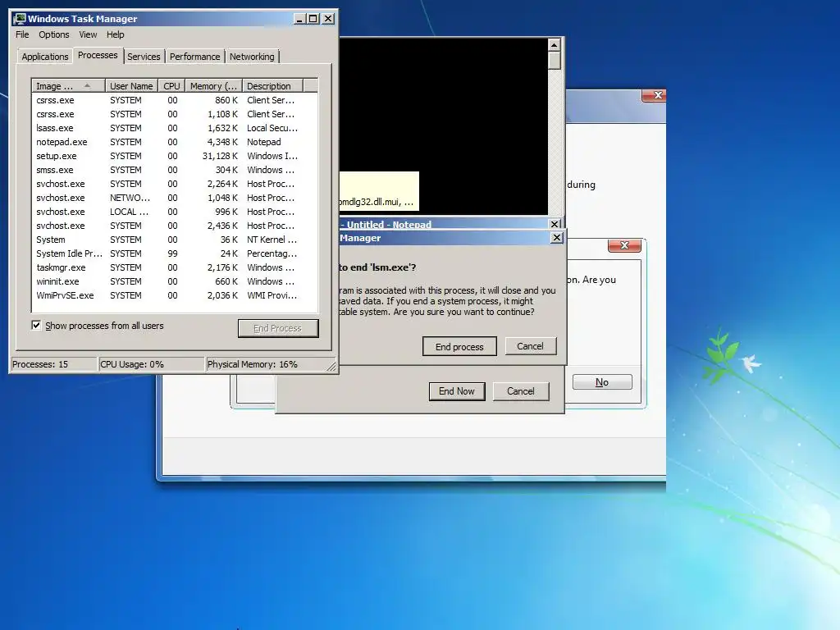Select svchost.exe row using 2,264 K
The height and width of the screenshot is (630, 840).
(175, 184)
